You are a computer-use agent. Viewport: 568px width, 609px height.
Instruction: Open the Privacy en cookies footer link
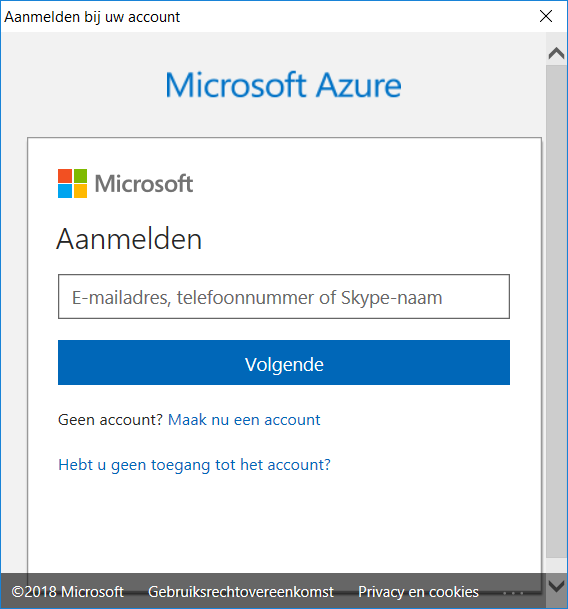pyautogui.click(x=418, y=592)
